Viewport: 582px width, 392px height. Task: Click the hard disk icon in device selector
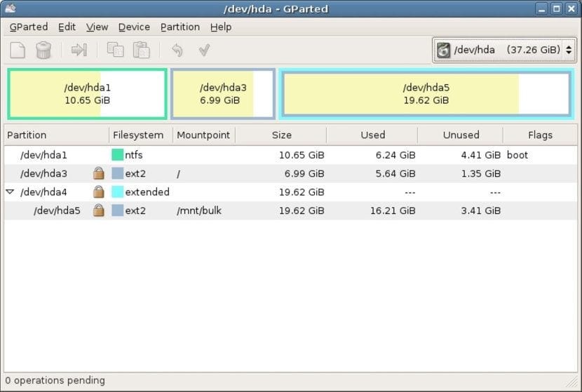pos(444,50)
